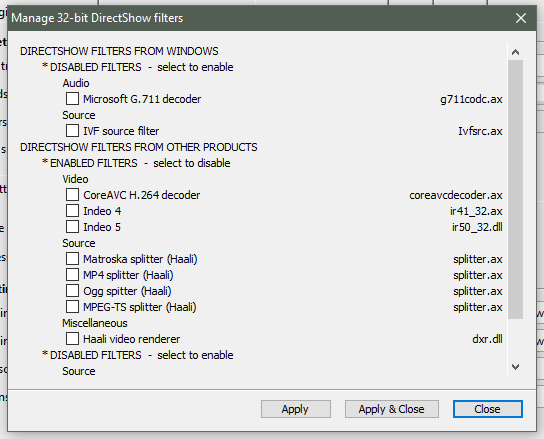The image size is (544, 439).
Task: Click the dxr.dll file name
Action: pyautogui.click(x=487, y=339)
